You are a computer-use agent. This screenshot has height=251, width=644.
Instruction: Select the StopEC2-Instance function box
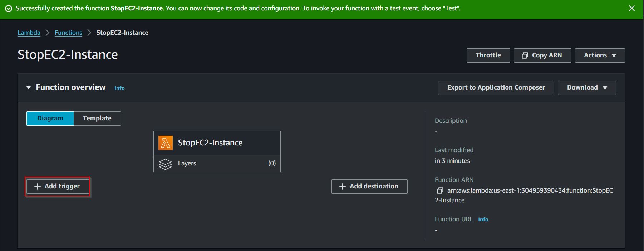pos(217,143)
